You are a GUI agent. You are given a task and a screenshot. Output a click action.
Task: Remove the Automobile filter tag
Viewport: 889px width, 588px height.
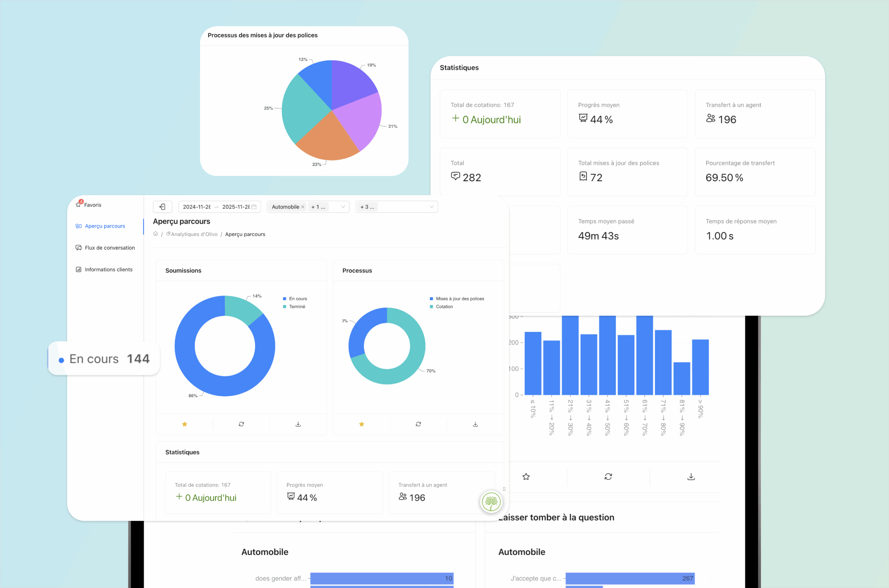[302, 207]
